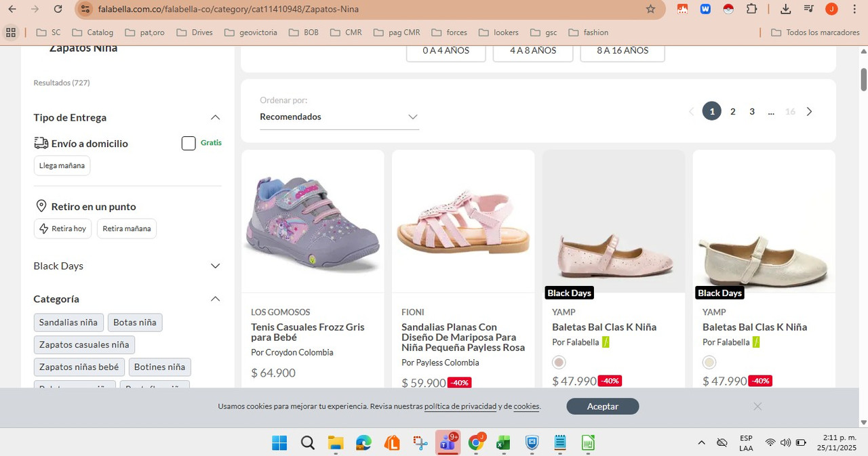Screen dimensions: 868x456
Task: Open the Todos los marcadores folder
Action: coord(814,32)
